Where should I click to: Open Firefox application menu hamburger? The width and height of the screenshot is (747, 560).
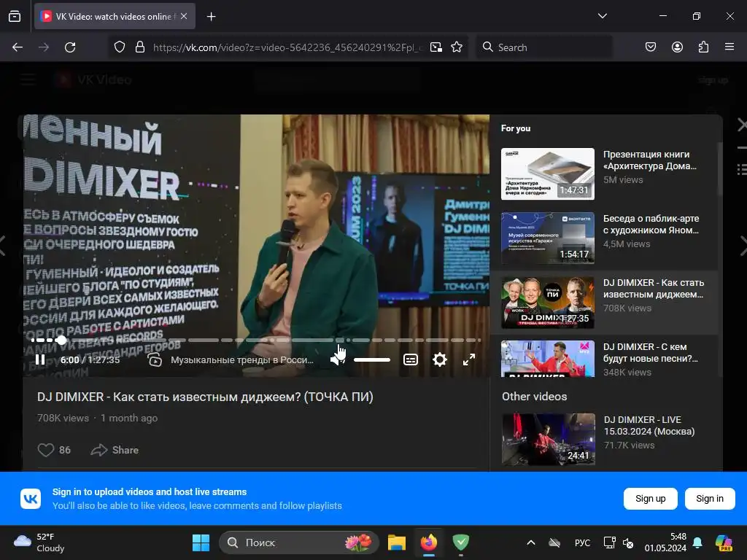(729, 47)
